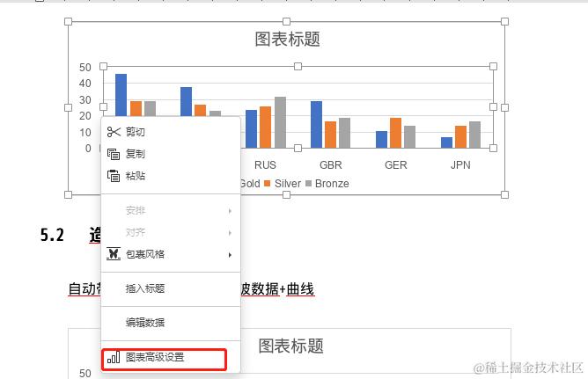Click the JPN axis label
This screenshot has width=588, height=379.
(x=460, y=165)
